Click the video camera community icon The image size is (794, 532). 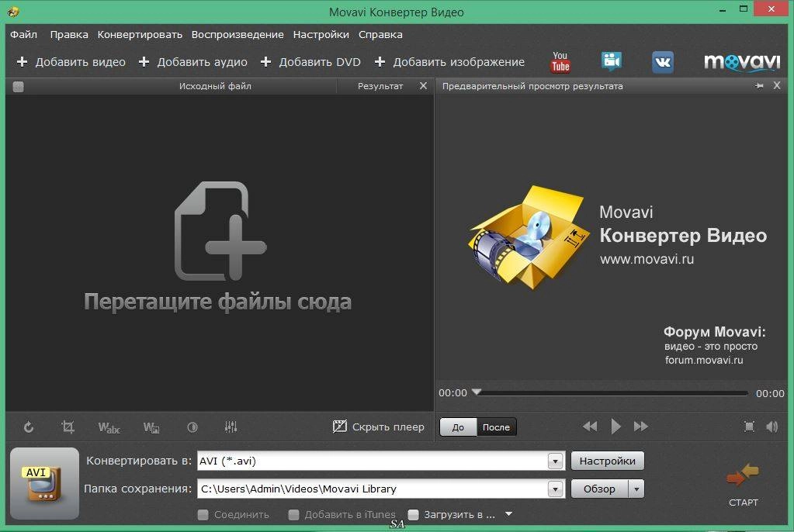coord(611,62)
